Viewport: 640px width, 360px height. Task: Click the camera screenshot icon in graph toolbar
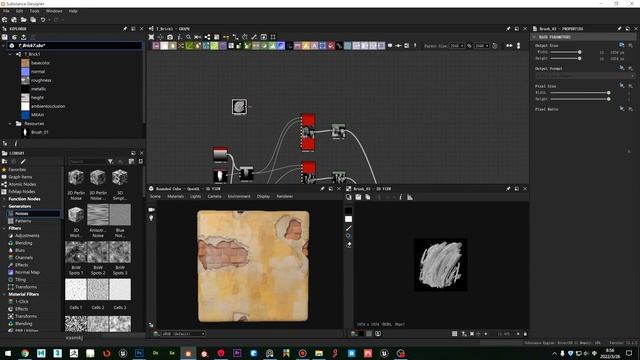click(x=170, y=37)
